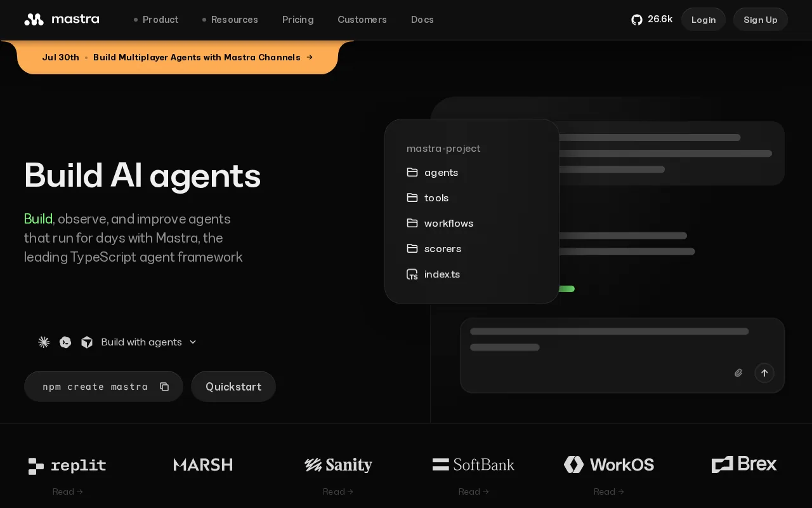
Task: Click the Login button
Action: (704, 20)
